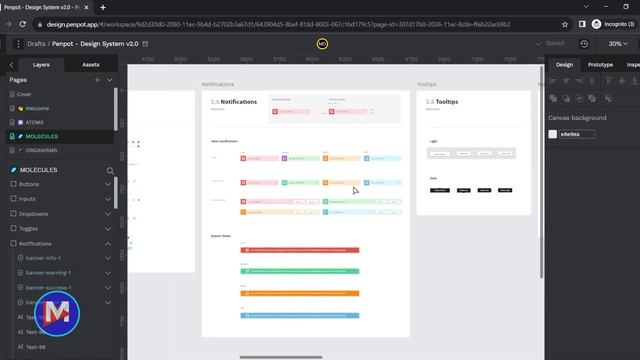Select the Buttons board layer

29,184
